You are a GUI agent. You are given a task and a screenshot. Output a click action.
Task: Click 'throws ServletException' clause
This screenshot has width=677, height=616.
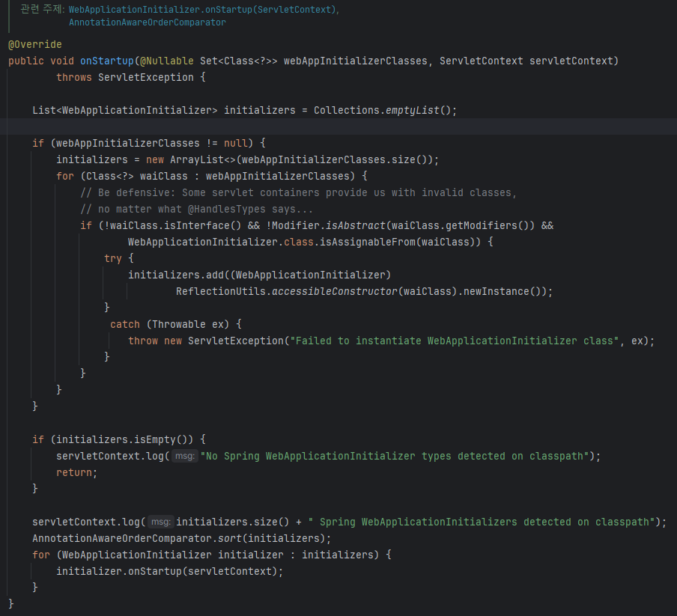[x=125, y=78]
